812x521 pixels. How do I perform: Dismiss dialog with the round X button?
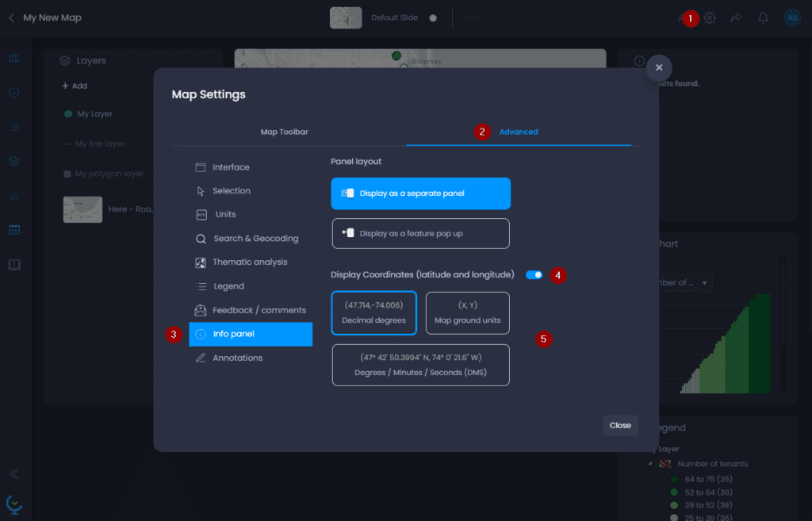(659, 68)
